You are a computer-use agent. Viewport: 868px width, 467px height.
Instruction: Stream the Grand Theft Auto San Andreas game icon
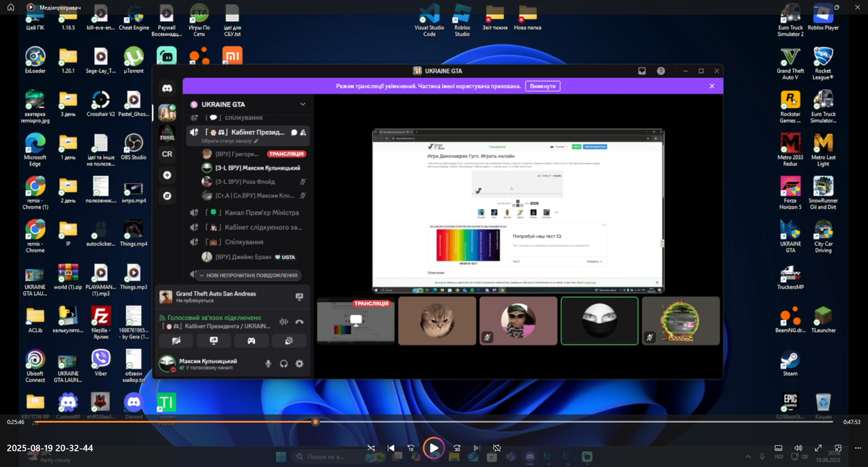(x=299, y=297)
